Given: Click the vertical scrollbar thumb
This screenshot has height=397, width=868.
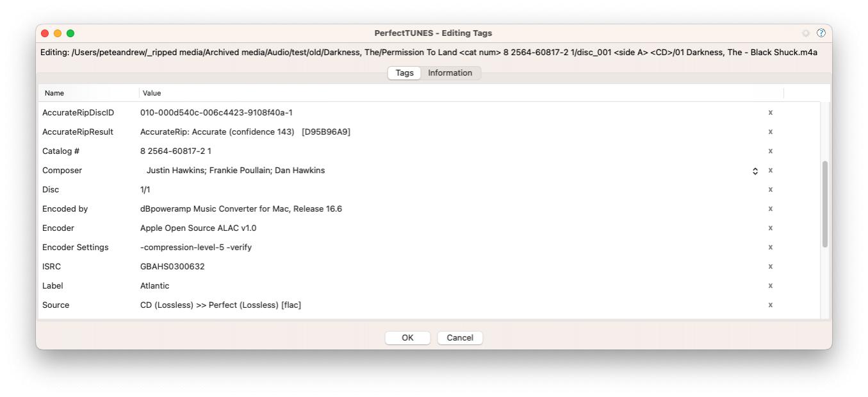Looking at the screenshot, I should pos(824,204).
